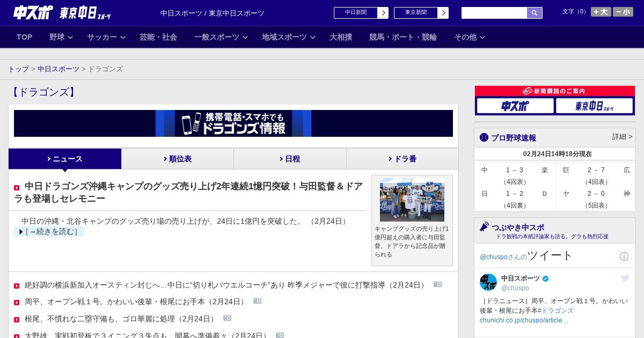Open headline about 沖縄キャンプ goods sales
The image size is (644, 338).
189,192
